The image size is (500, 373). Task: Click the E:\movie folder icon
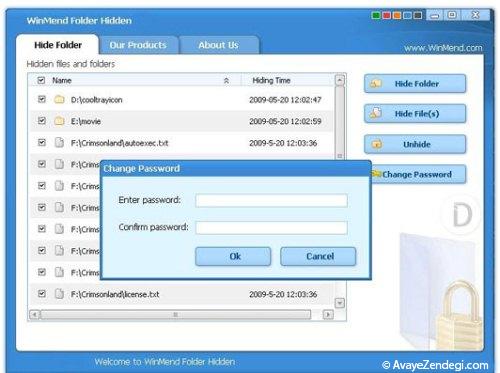[x=59, y=121]
